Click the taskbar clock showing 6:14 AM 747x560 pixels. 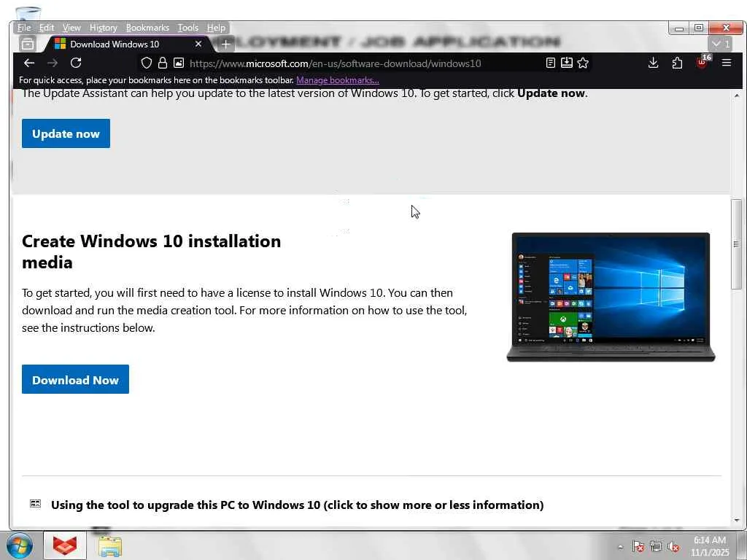coord(710,545)
